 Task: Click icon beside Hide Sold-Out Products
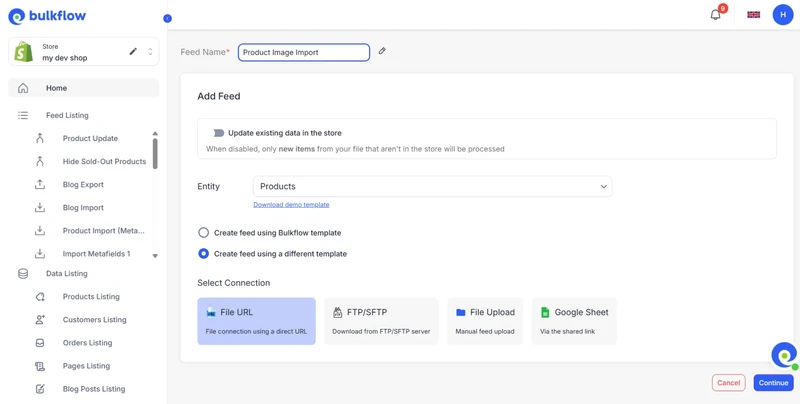click(40, 161)
